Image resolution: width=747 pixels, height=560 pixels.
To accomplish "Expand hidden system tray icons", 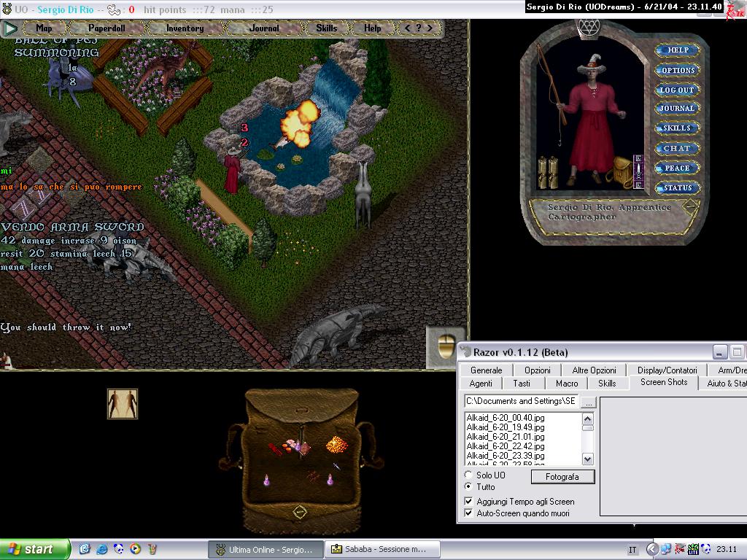I will pyautogui.click(x=651, y=550).
